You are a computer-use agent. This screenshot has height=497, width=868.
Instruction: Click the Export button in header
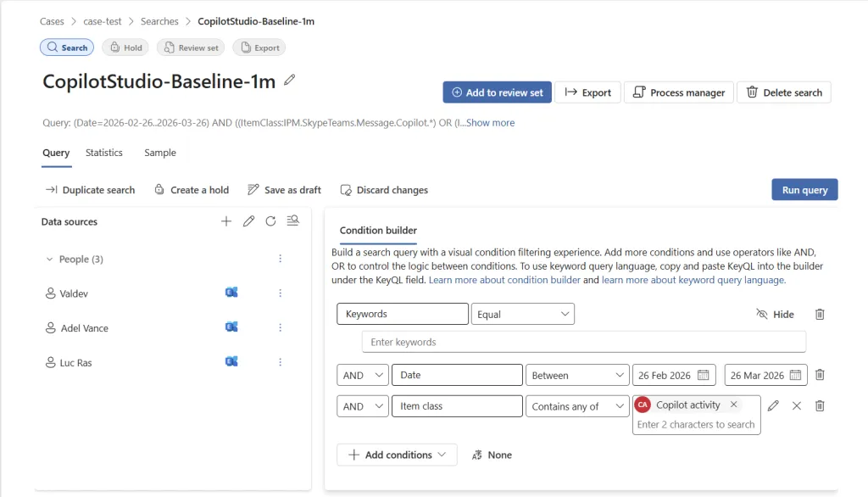point(588,92)
